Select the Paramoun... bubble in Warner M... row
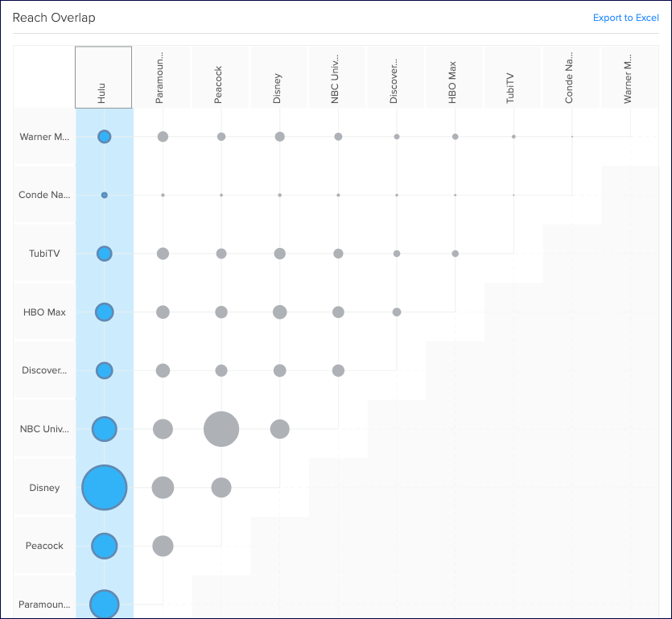672x619 pixels. pos(163,137)
